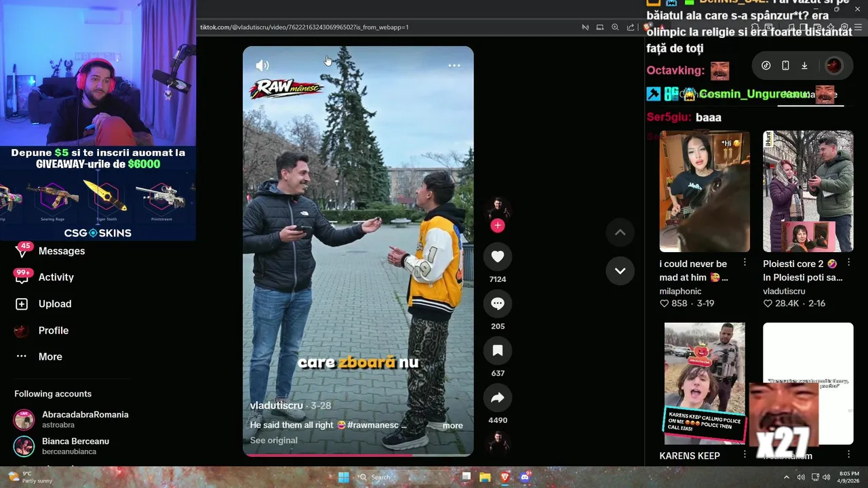Click the download arrow in the floating pill
This screenshot has width=868, height=488.
(804, 66)
